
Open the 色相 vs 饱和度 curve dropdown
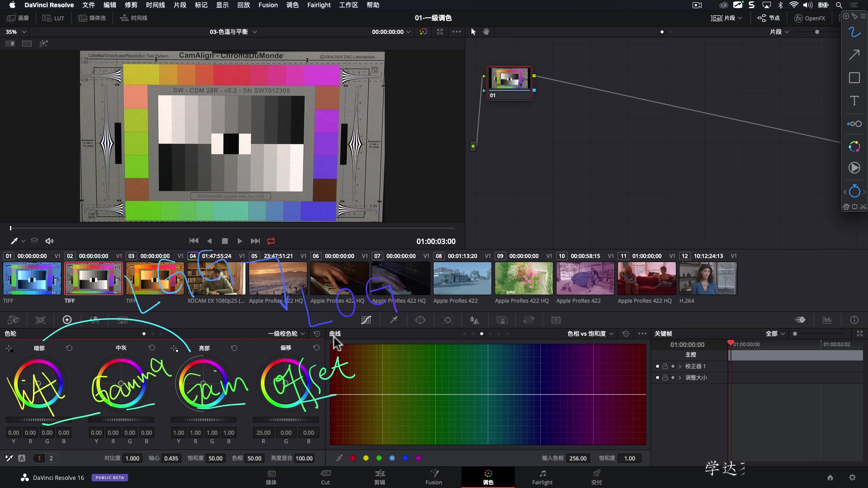coord(591,333)
